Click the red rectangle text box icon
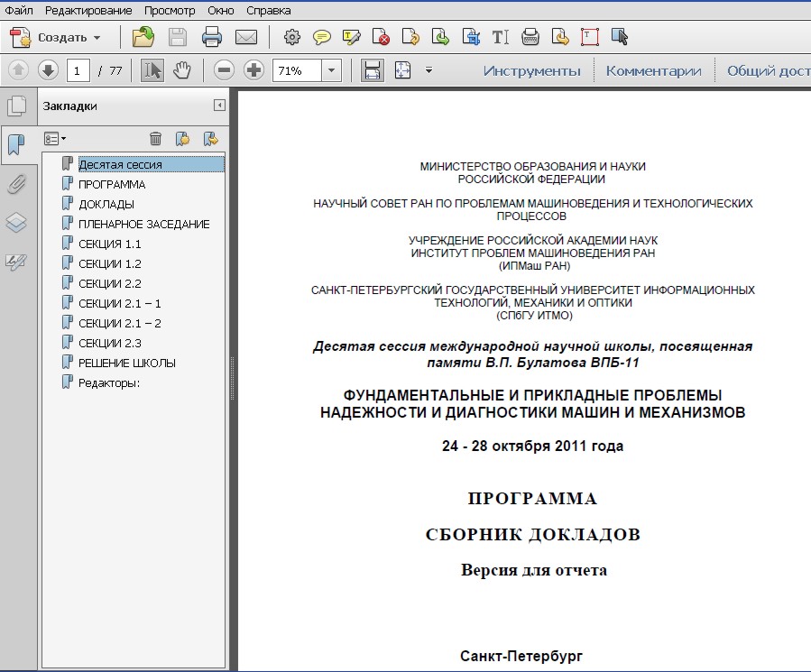 pos(590,37)
